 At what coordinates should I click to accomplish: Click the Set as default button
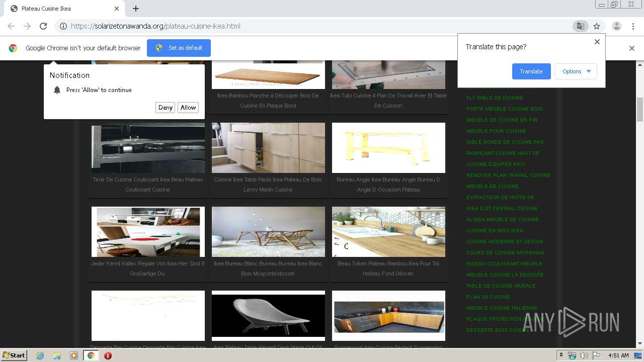pos(179,48)
